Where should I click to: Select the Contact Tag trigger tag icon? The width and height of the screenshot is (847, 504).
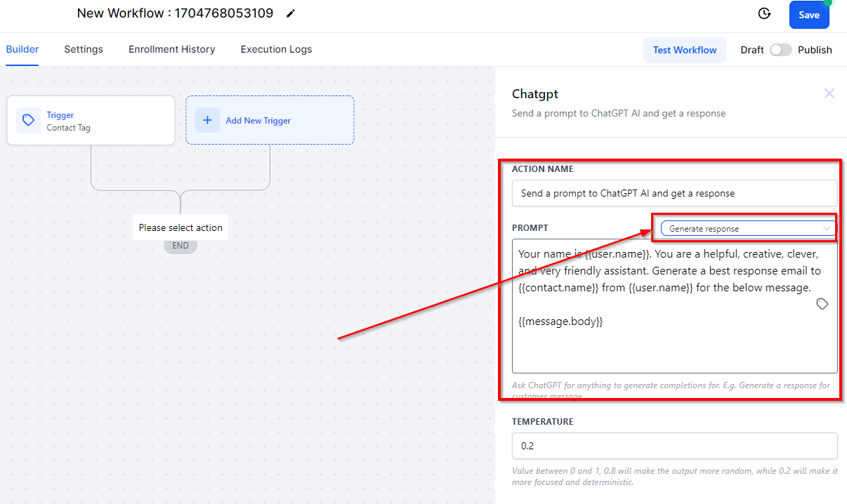(x=29, y=121)
